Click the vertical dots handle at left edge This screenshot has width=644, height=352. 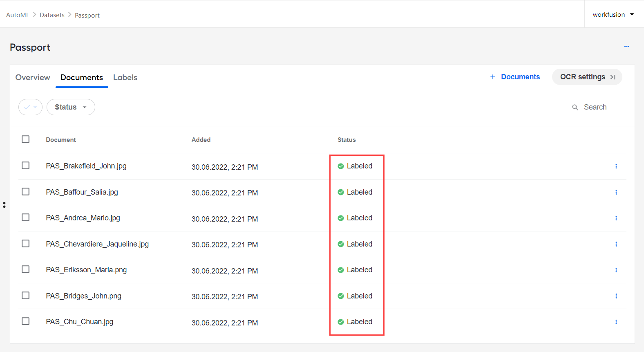click(x=4, y=204)
